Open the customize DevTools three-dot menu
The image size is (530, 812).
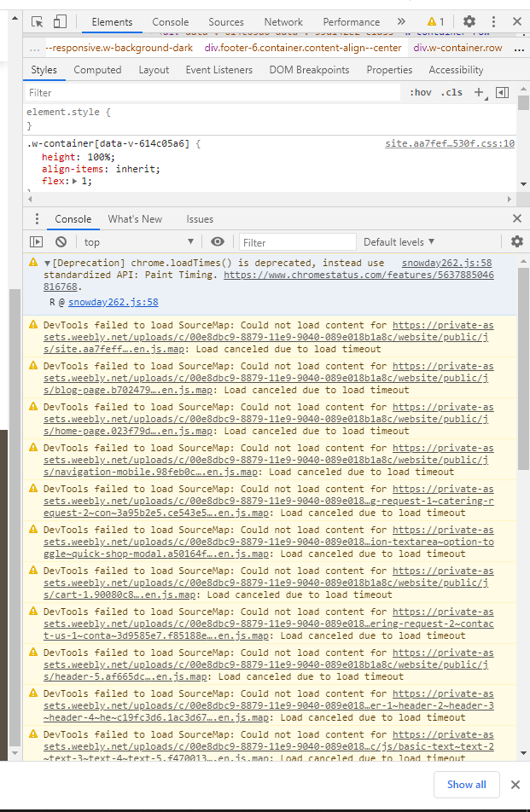click(493, 21)
